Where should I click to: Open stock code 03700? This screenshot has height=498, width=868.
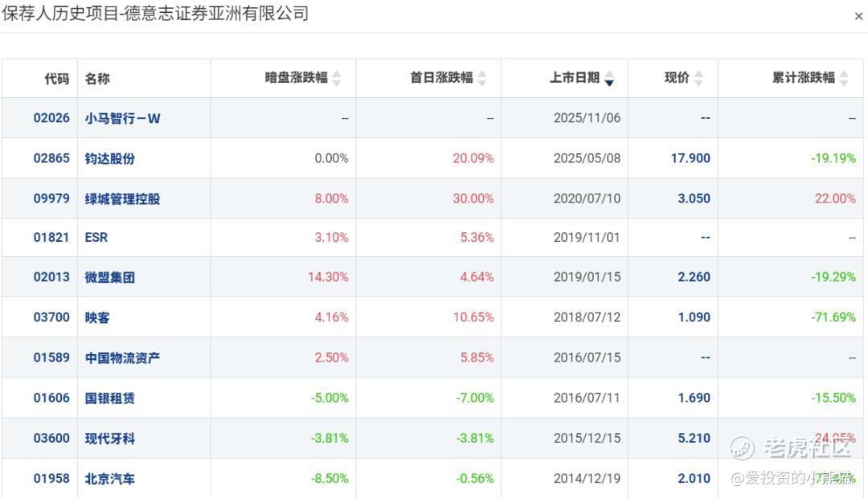[51, 317]
